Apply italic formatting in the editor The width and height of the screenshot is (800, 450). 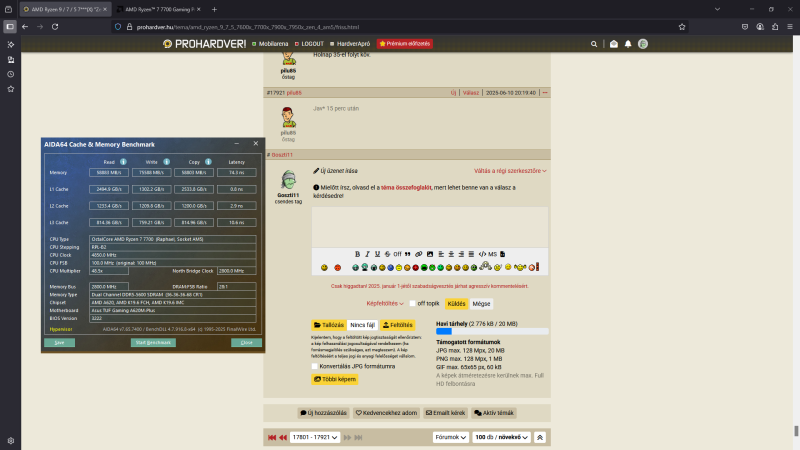coord(367,254)
